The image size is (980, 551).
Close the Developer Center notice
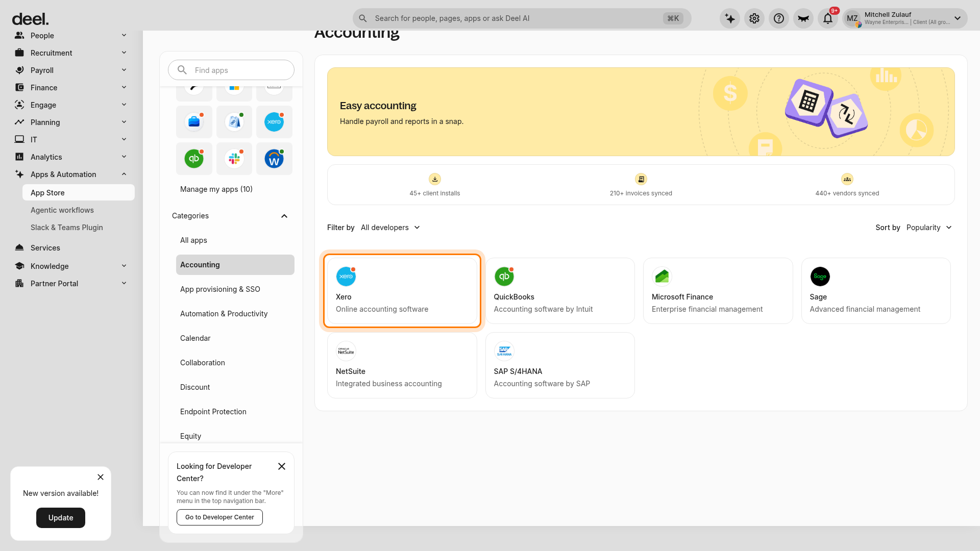(x=282, y=466)
